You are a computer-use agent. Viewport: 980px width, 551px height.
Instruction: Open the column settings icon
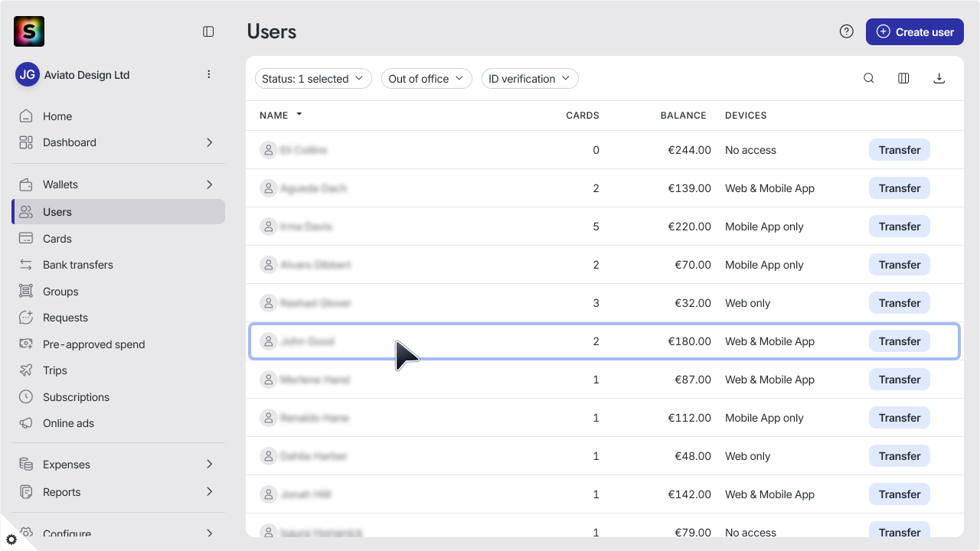point(903,78)
